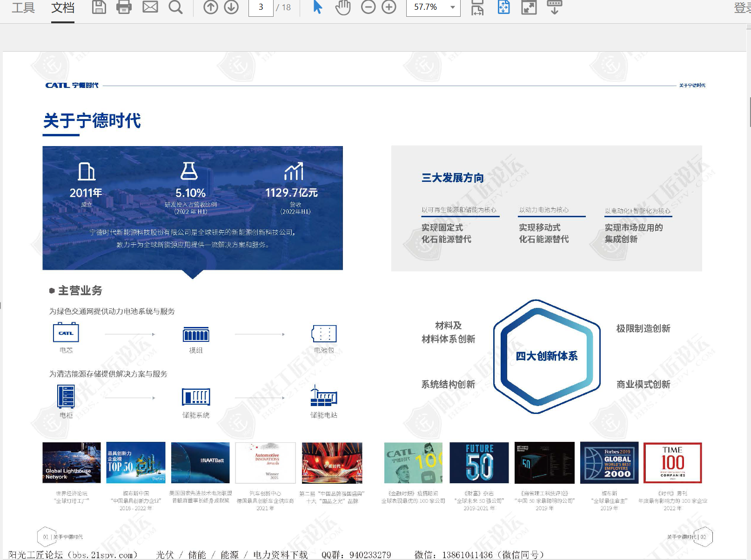This screenshot has width=751, height=560.
Task: Click the Forbes Global 2000 thumbnail
Action: pyautogui.click(x=609, y=463)
